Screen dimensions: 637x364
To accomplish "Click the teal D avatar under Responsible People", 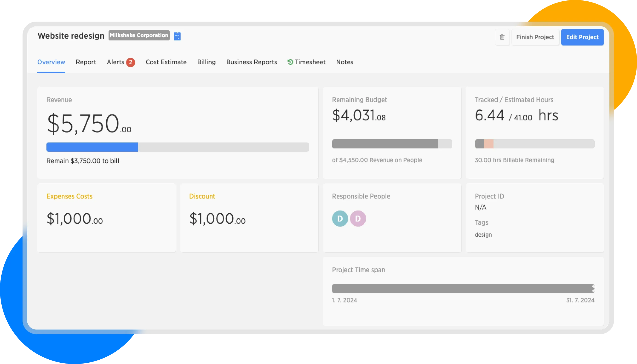I will pos(340,219).
